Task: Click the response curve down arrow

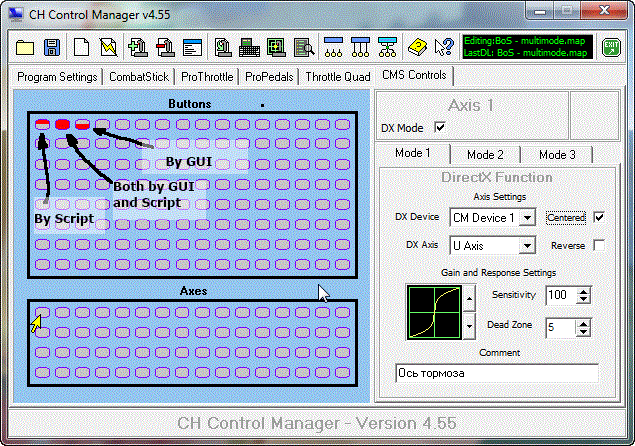Action: click(469, 326)
